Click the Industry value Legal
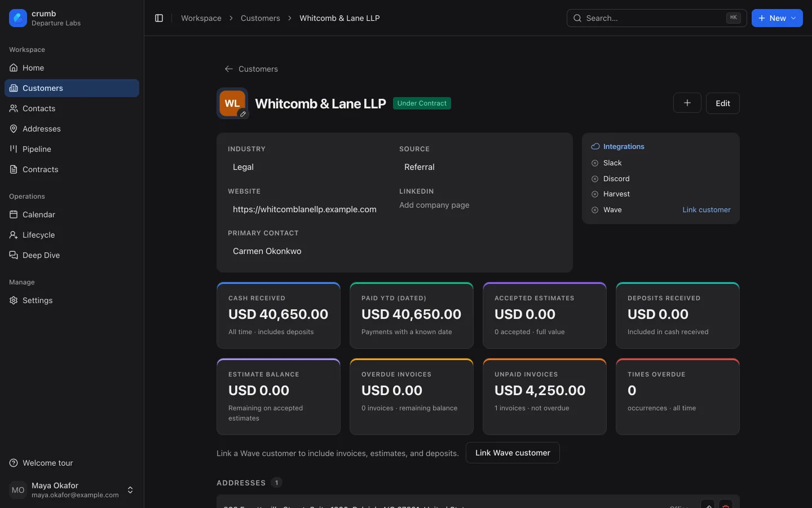This screenshot has height=508, width=812. [243, 167]
